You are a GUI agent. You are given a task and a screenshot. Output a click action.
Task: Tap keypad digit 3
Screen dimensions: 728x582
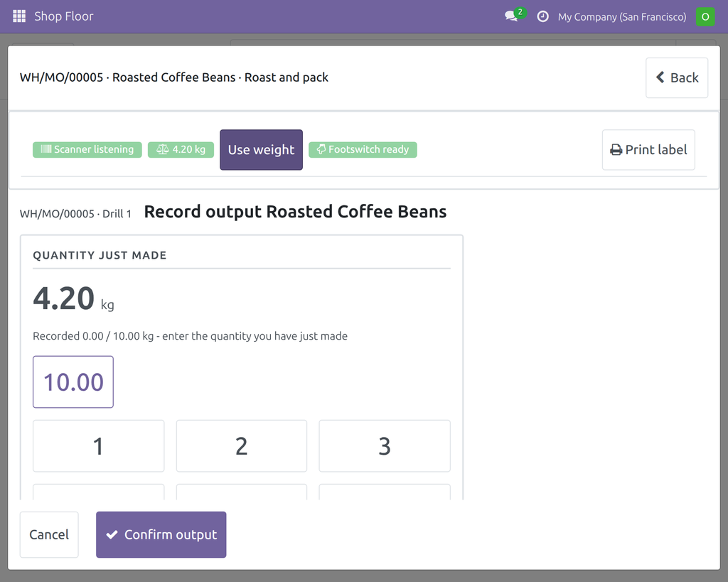click(385, 446)
